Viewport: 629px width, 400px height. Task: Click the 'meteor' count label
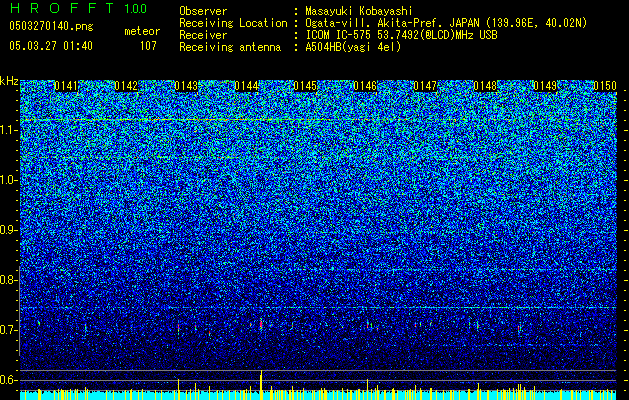pos(142,31)
